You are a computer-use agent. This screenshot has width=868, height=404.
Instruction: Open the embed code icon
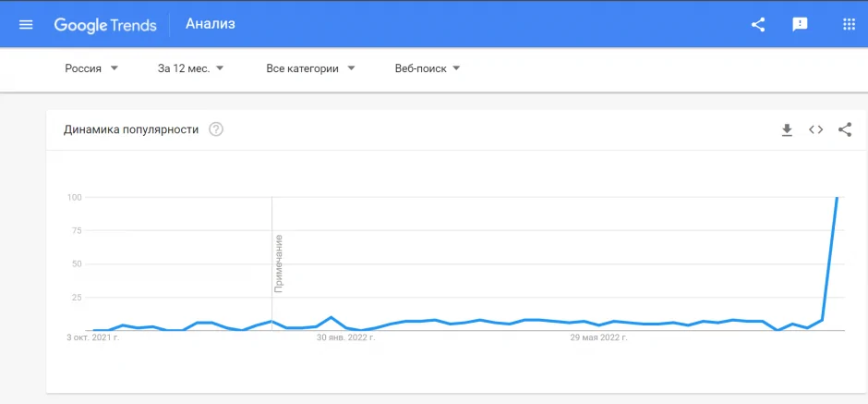(815, 129)
